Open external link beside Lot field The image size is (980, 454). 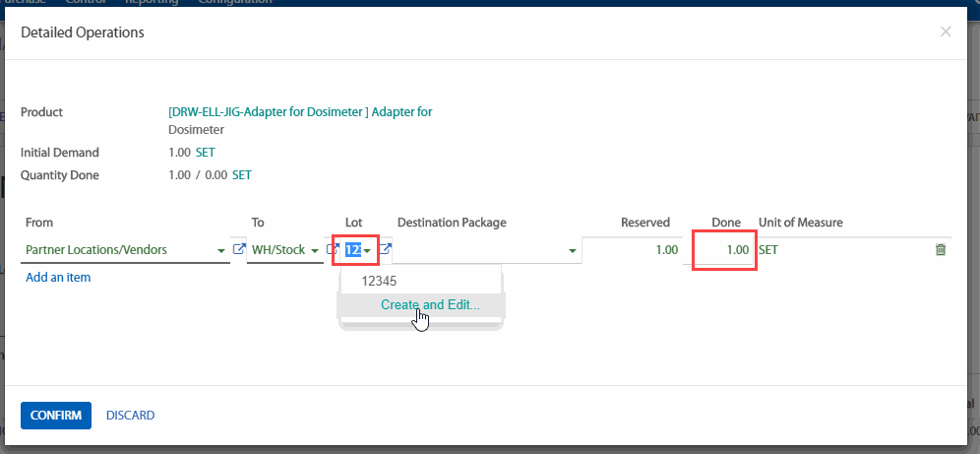pos(386,250)
